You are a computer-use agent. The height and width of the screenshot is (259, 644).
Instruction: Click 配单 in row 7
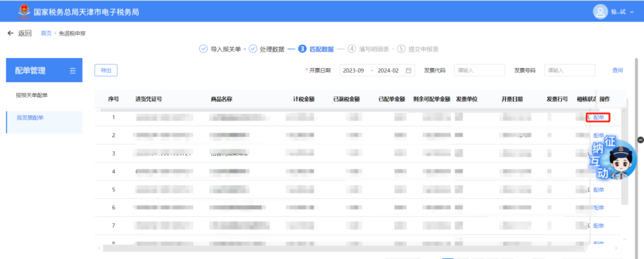tap(599, 226)
